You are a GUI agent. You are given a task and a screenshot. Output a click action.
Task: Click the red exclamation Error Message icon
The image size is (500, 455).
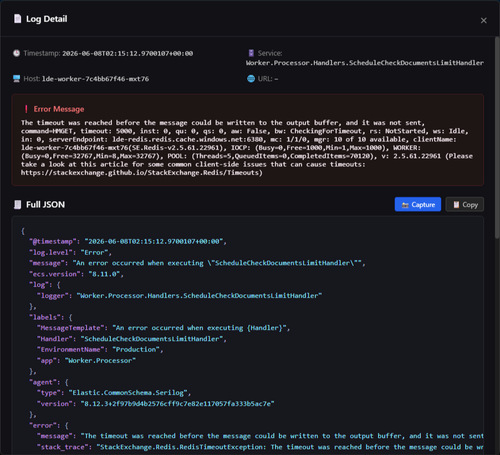[26, 109]
